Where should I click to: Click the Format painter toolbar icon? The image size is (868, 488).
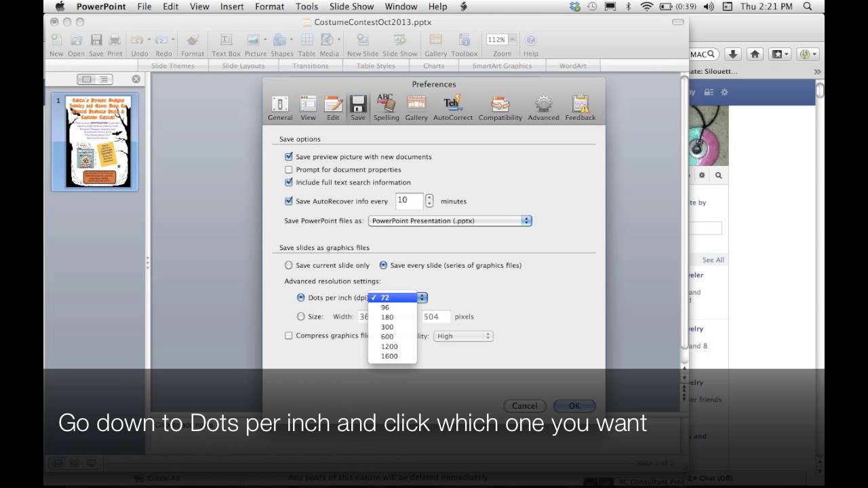tap(193, 45)
